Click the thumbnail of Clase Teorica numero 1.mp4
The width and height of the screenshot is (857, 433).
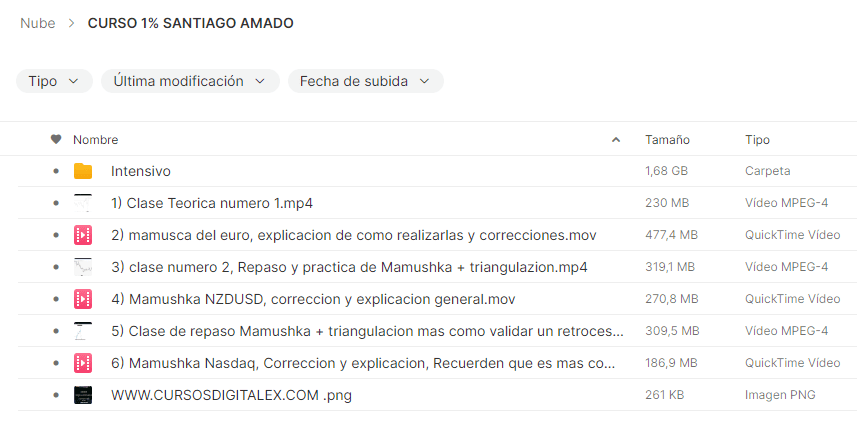point(83,203)
